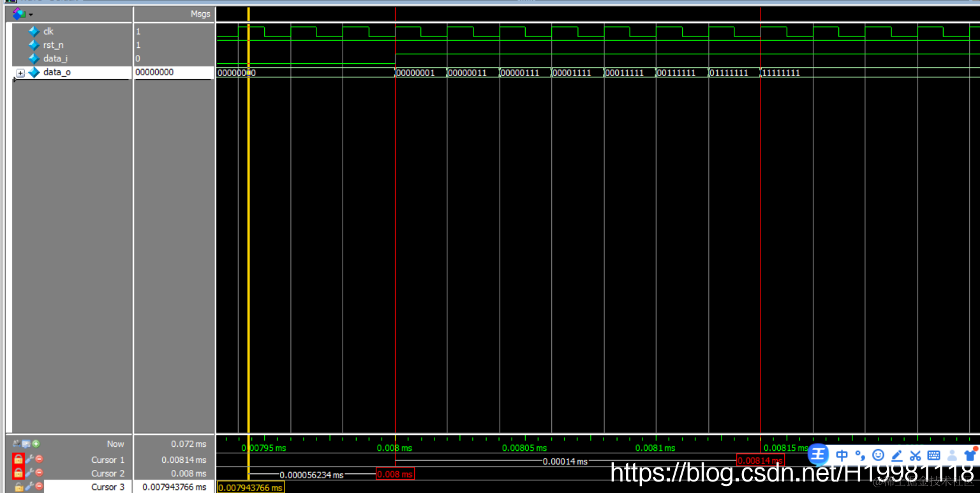980x493 pixels.
Task: Select the rst_n signal name
Action: click(x=53, y=45)
